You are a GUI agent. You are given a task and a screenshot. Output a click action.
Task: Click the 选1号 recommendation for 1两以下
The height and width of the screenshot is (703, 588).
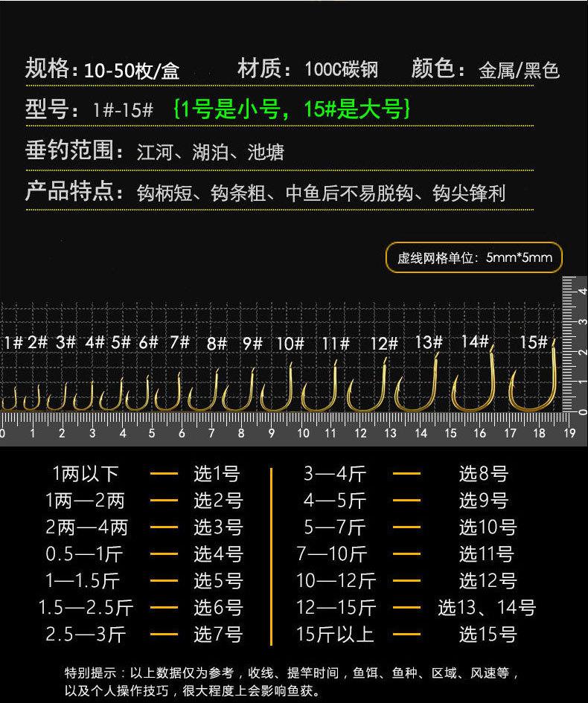[217, 474]
